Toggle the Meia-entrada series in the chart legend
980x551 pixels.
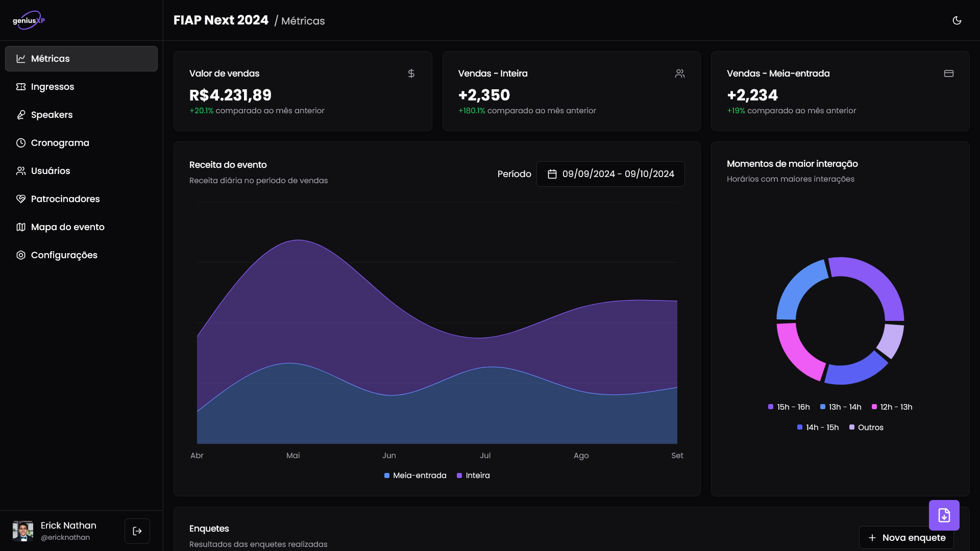click(x=415, y=475)
